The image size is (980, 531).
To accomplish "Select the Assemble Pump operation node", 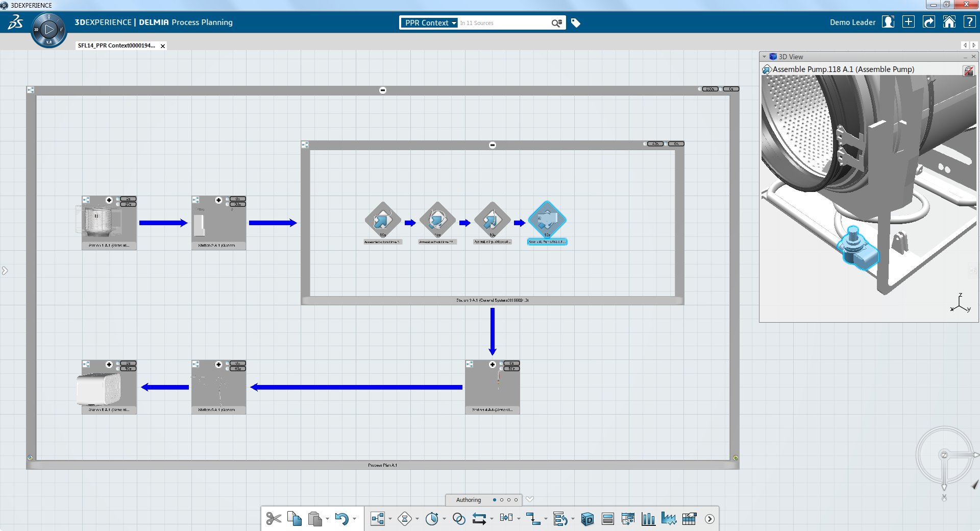I will 547,221.
